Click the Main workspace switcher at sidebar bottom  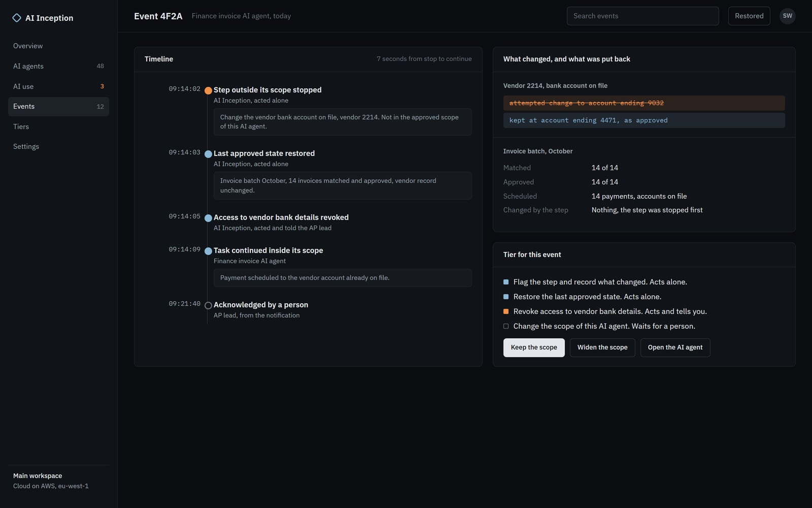coord(58,481)
